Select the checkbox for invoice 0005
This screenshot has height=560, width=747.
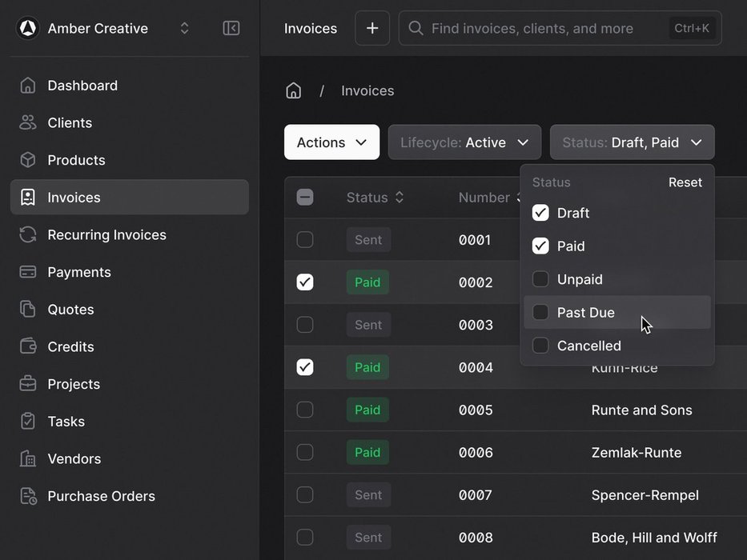pos(305,410)
